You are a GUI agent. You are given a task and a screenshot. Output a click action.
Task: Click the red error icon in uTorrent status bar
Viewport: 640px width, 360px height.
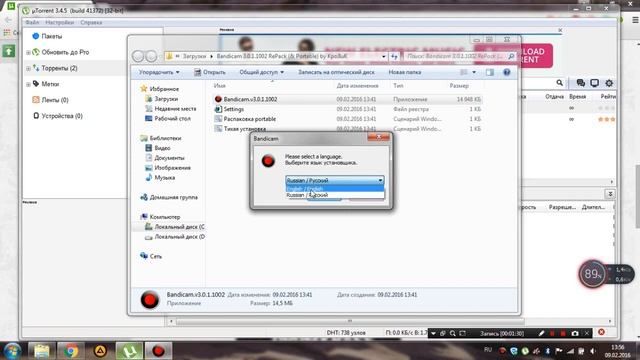(601, 332)
